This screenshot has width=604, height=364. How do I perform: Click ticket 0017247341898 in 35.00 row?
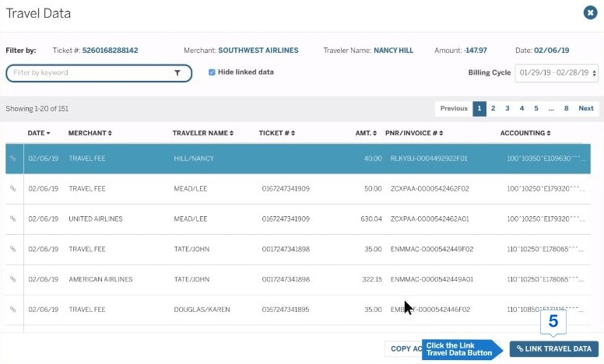coord(286,249)
